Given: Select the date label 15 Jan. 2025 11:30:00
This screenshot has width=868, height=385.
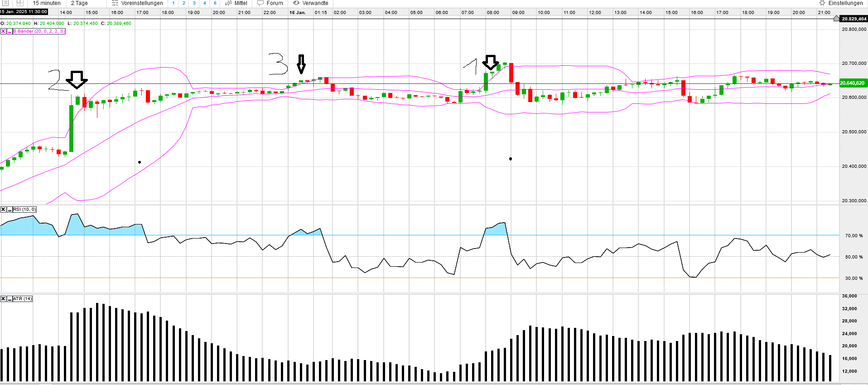Looking at the screenshot, I should coord(24,12).
